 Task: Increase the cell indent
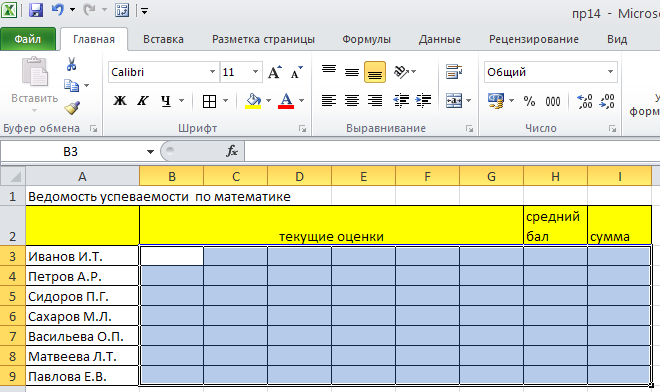click(423, 101)
